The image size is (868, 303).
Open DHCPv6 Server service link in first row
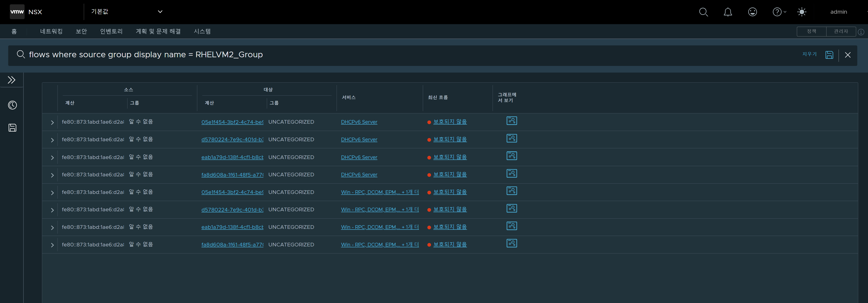pyautogui.click(x=359, y=122)
